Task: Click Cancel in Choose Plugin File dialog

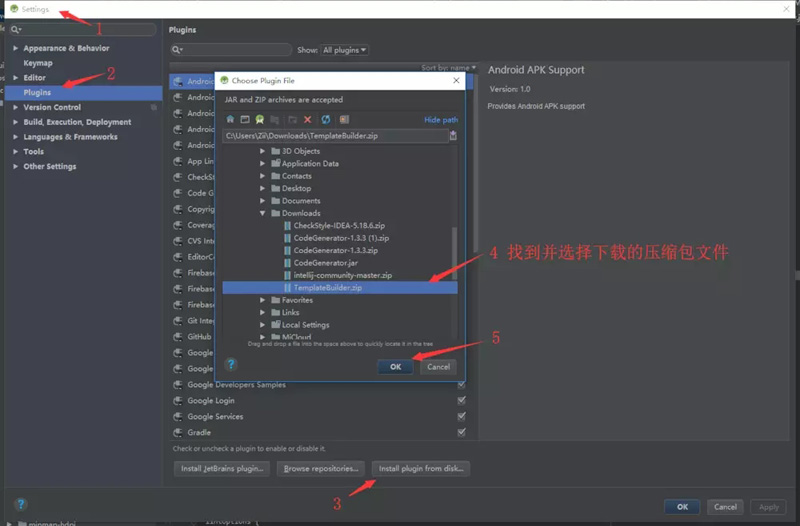Action: (x=438, y=367)
